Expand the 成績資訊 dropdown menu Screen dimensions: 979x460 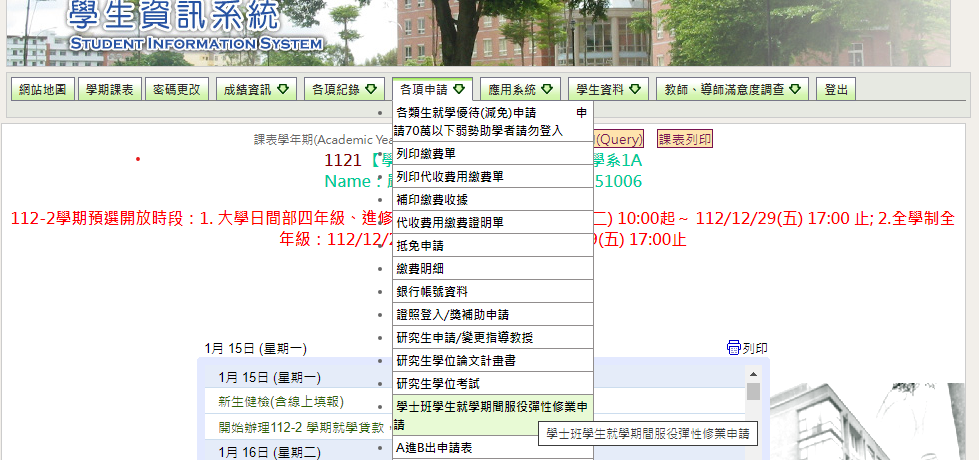pyautogui.click(x=257, y=89)
